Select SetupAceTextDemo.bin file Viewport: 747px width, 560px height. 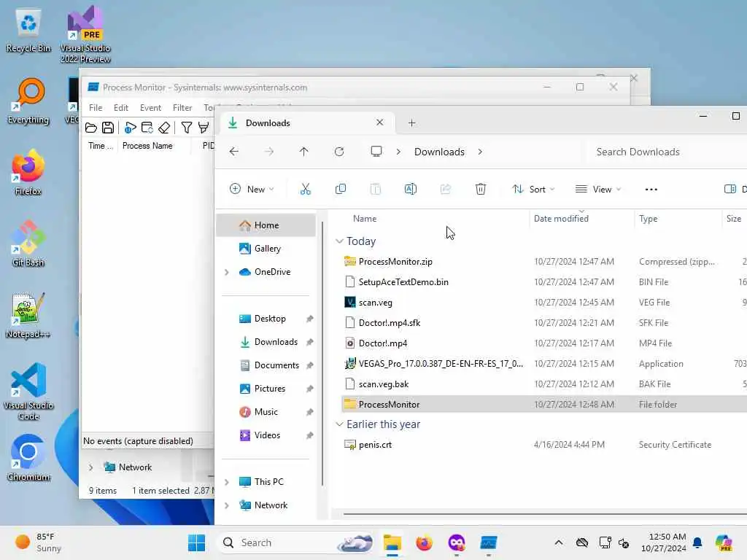403,282
